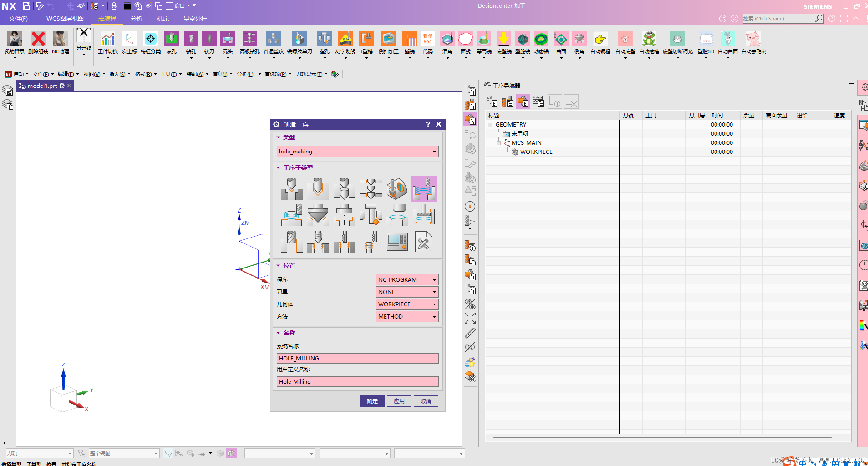Open the 刀具 NONE dropdown
This screenshot has width=868, height=466.
point(407,292)
